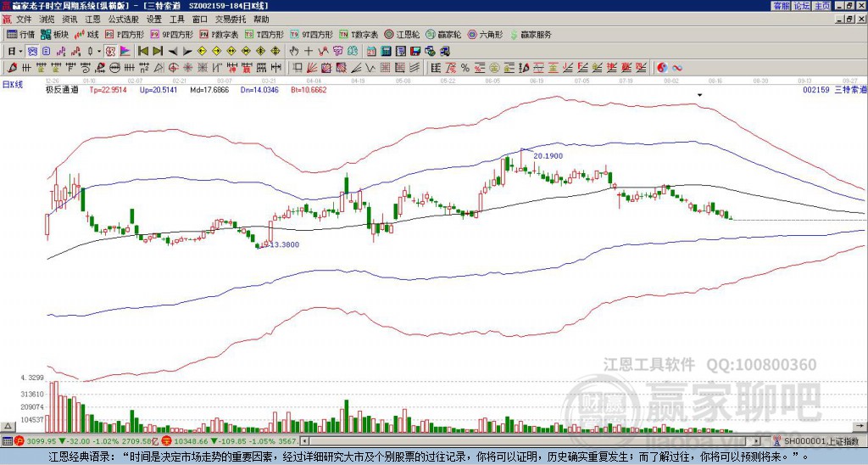Click the arrow button at volume pane right

click(860, 426)
